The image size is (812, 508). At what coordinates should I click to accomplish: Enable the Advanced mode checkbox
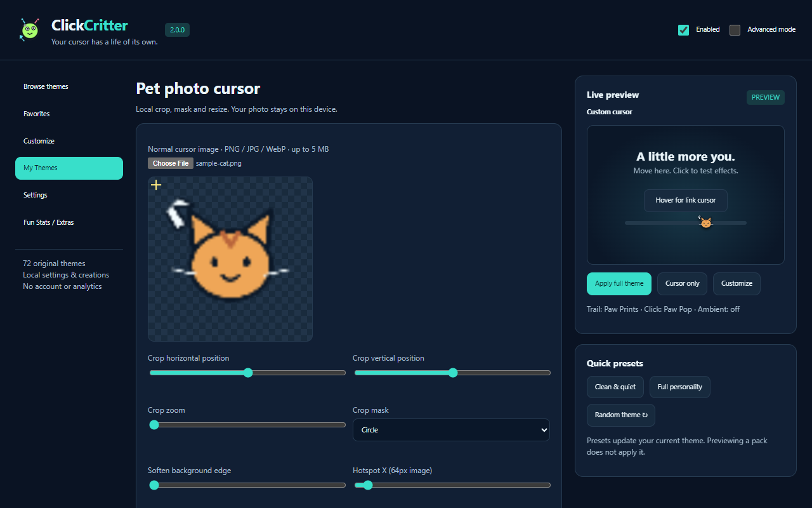(x=735, y=30)
